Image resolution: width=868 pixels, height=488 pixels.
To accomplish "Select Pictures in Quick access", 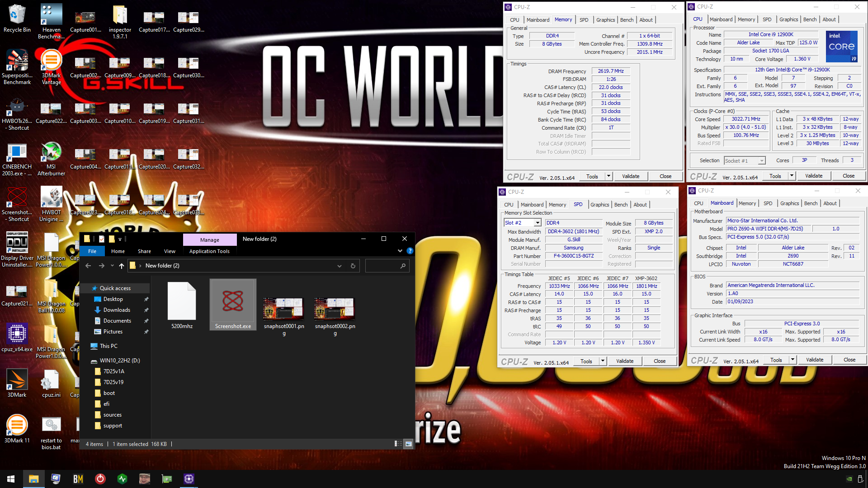I will pyautogui.click(x=113, y=332).
